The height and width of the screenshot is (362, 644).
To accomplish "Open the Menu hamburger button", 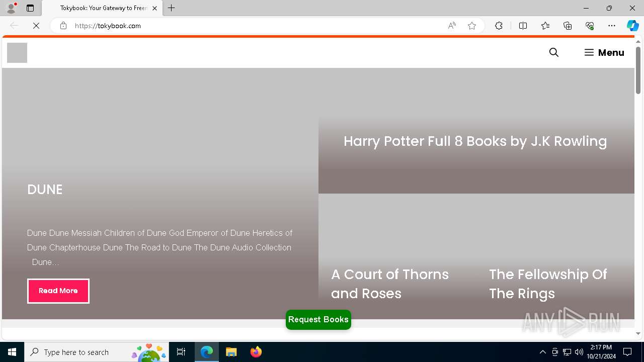I will (x=604, y=52).
